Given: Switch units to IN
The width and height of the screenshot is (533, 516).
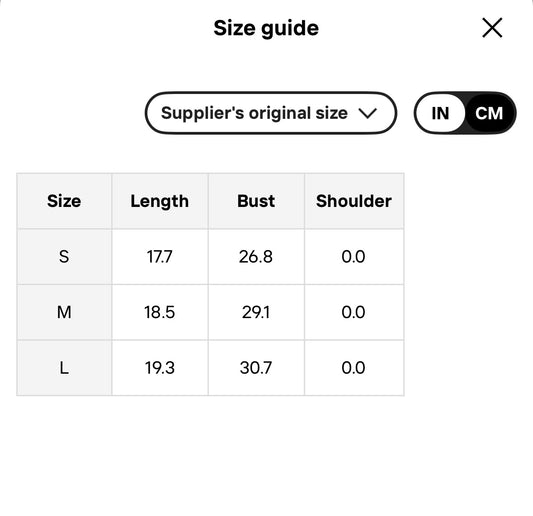Looking at the screenshot, I should 440,113.
